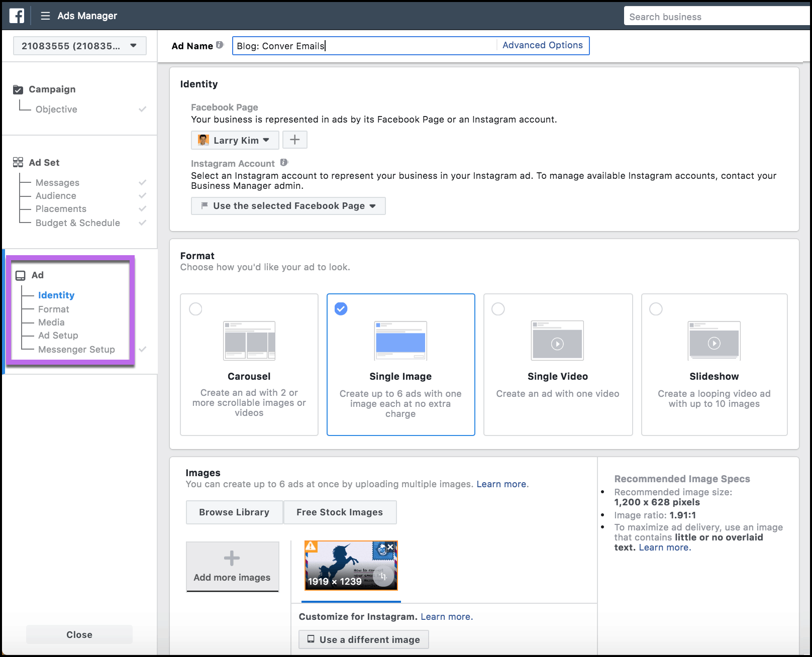Viewport: 812px width, 657px height.
Task: Click the Add more images icon
Action: [232, 558]
